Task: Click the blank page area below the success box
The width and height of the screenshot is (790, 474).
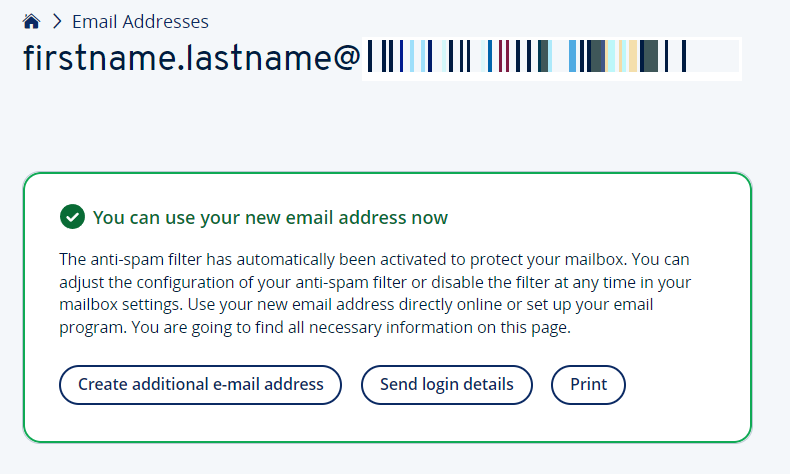Action: tap(400, 460)
